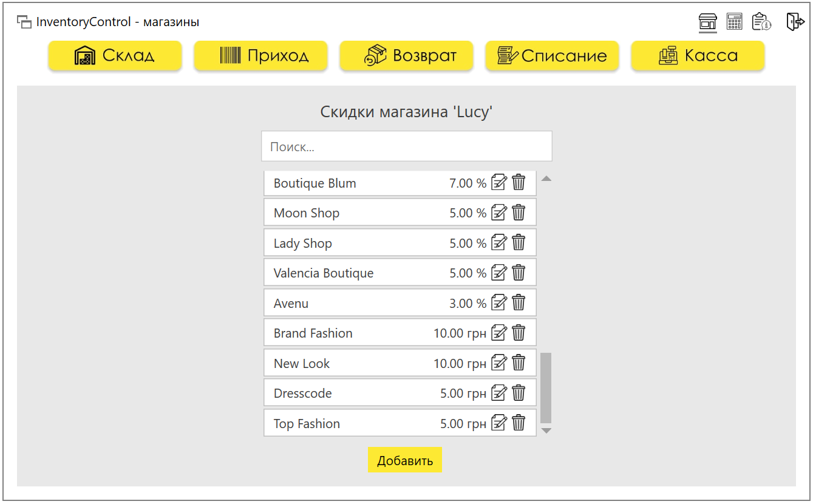
Task: Edit the Top Fashion discount
Action: [498, 423]
